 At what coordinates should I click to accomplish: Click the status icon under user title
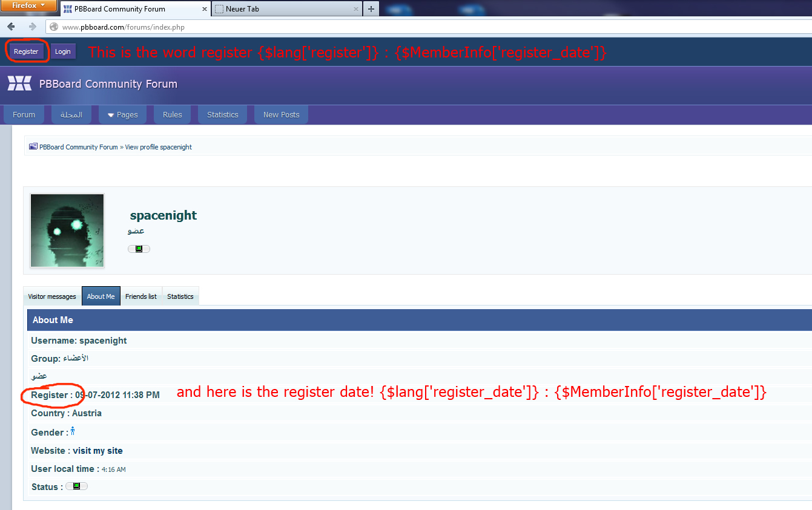[x=139, y=249]
